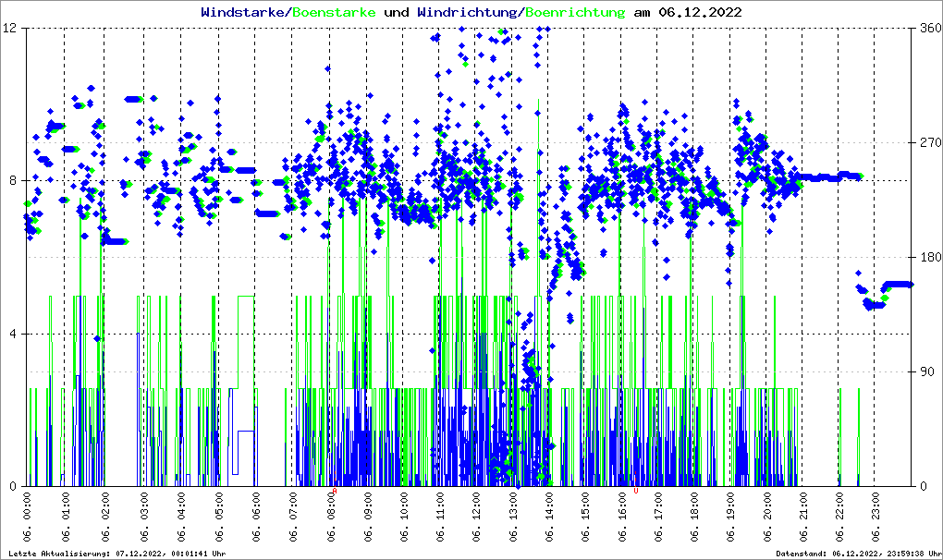This screenshot has width=943, height=560.
Task: Click the red marker near 16:00 on axis
Action: [636, 491]
